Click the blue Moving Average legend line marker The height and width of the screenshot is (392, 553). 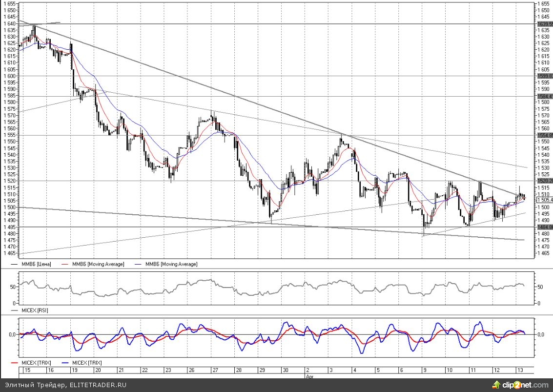[138, 264]
